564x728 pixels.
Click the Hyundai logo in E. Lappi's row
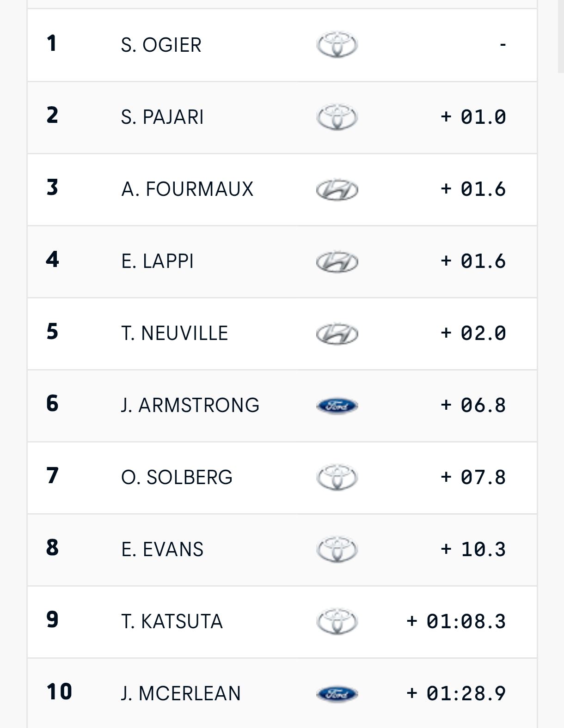[x=337, y=261]
